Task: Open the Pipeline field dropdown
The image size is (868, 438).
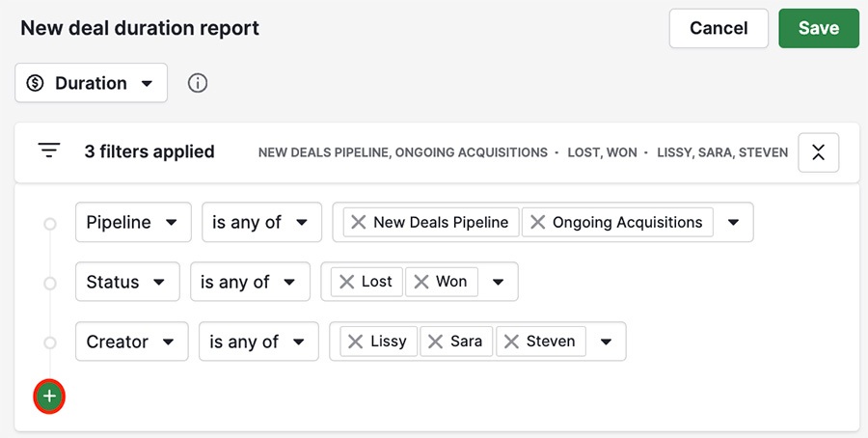Action: [x=133, y=222]
